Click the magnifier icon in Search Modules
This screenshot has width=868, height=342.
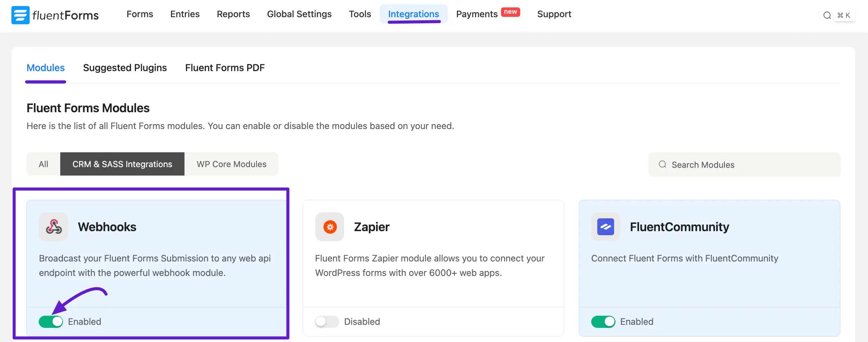pos(662,164)
